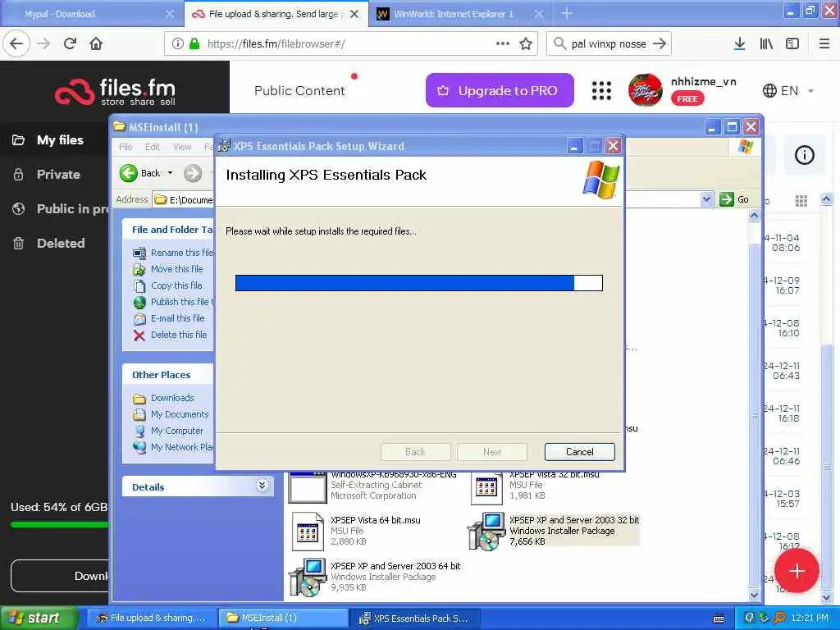Click Rename this file task
Viewport: 840px width, 630px height.
click(174, 253)
